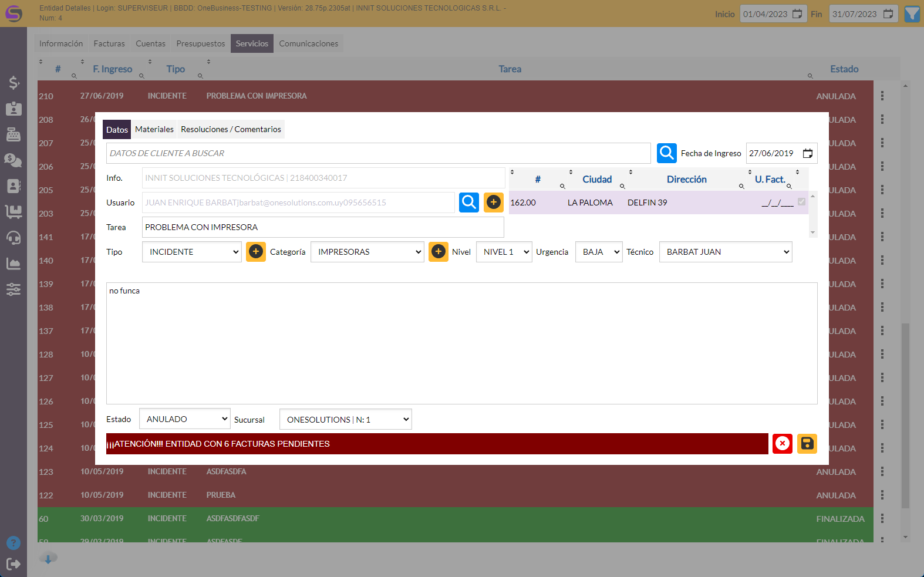This screenshot has height=577, width=924.
Task: Add new Tipo with the plus icon
Action: pyautogui.click(x=256, y=252)
